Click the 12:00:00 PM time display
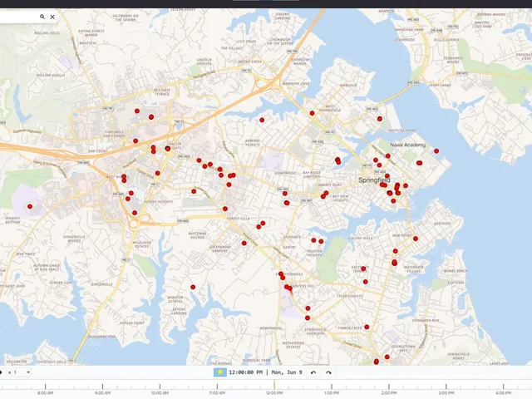Screen dimensions: 532x399 click(246, 372)
